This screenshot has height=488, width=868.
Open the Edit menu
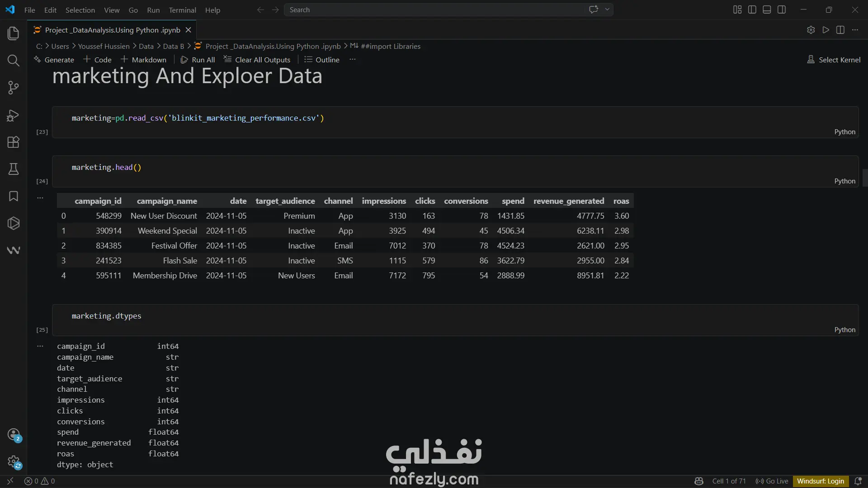tap(50, 10)
